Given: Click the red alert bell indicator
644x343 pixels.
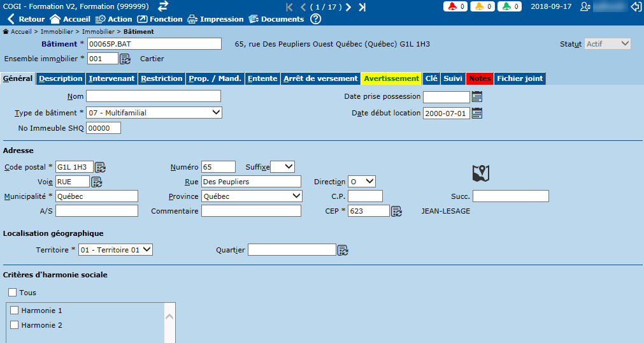Looking at the screenshot, I should [x=453, y=6].
